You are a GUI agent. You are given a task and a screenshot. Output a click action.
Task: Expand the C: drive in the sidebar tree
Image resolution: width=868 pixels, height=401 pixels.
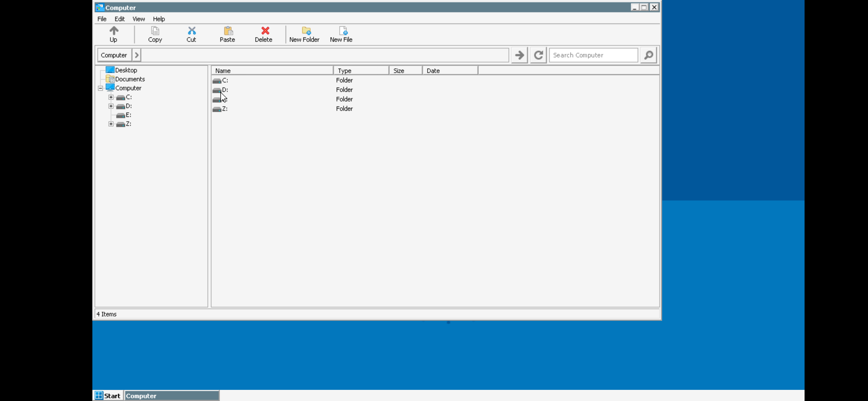point(111,97)
